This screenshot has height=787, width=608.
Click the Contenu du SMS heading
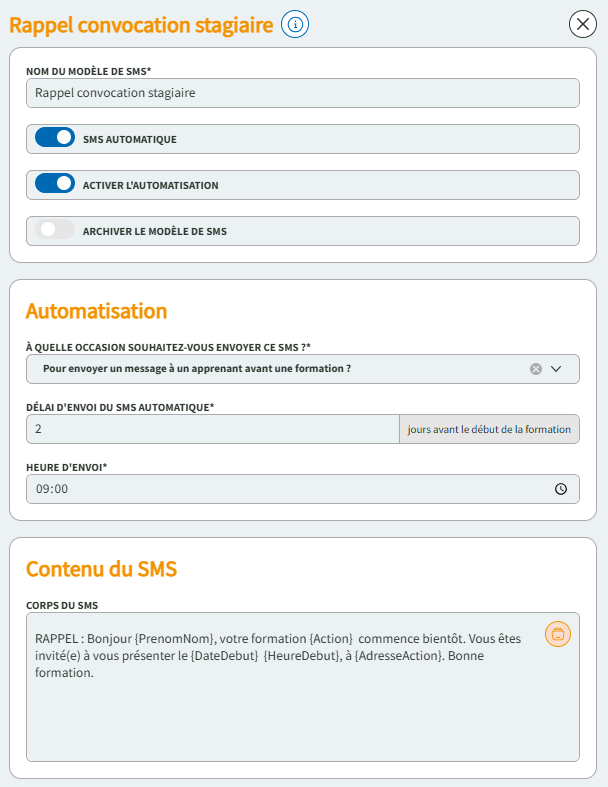tap(101, 569)
